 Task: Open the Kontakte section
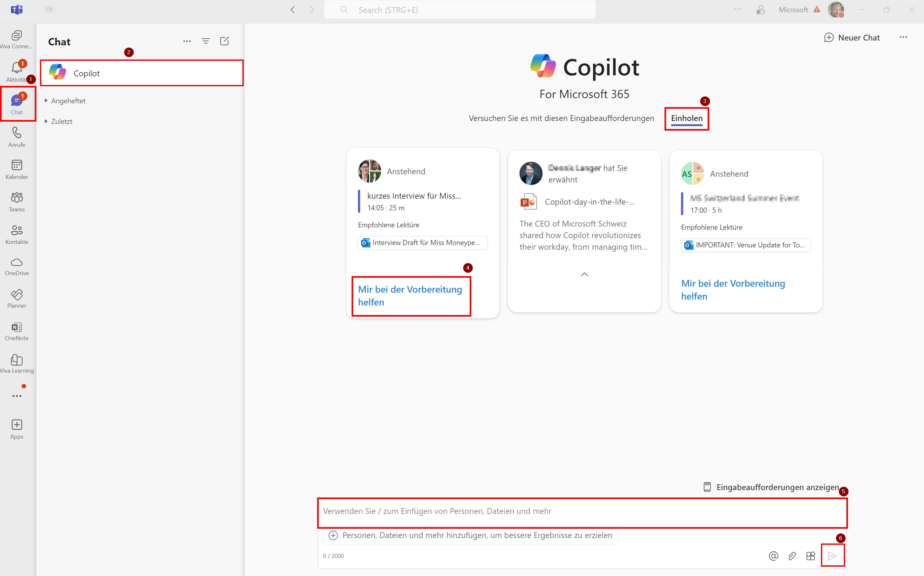tap(16, 234)
